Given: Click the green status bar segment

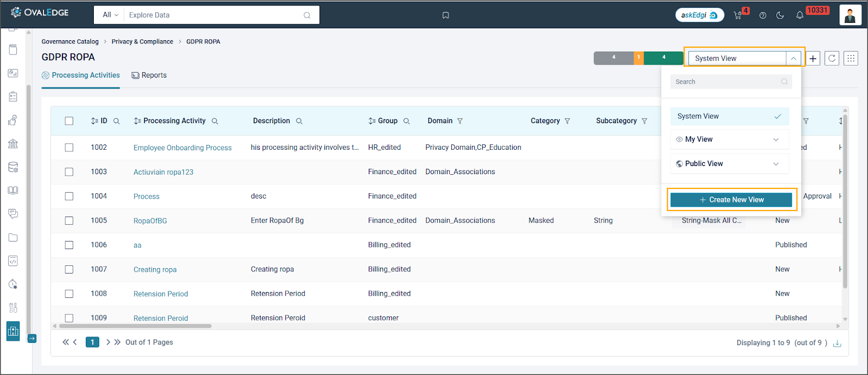Looking at the screenshot, I should click(x=663, y=58).
